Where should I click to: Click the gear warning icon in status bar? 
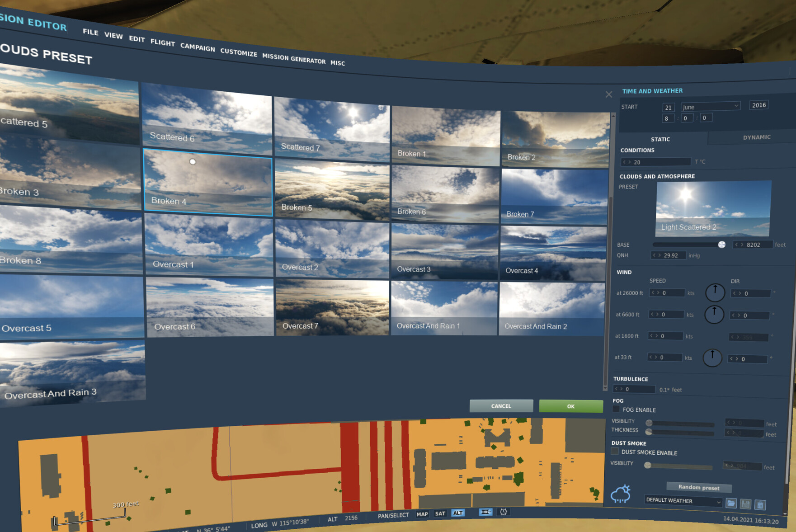click(503, 512)
